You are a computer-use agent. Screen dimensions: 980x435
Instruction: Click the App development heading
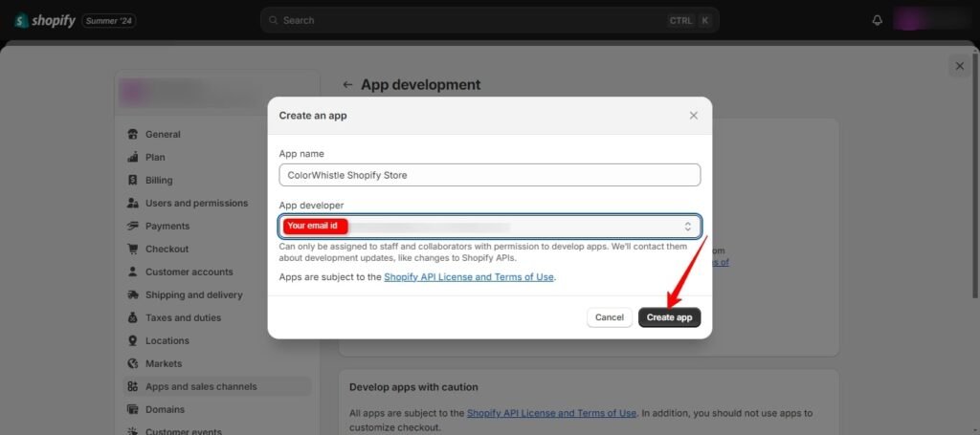click(421, 85)
